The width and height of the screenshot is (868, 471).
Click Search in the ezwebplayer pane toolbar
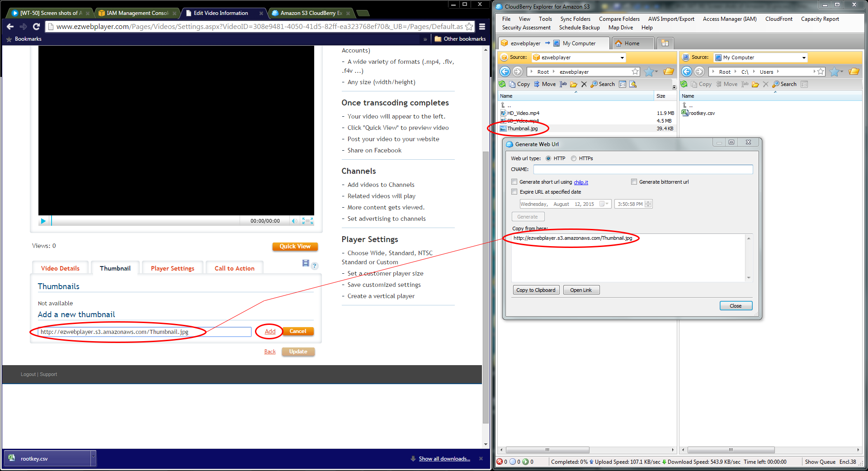pyautogui.click(x=603, y=84)
